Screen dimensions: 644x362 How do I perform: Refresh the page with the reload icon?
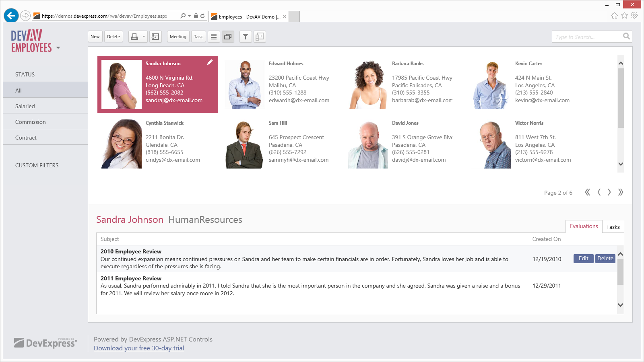pyautogui.click(x=202, y=16)
